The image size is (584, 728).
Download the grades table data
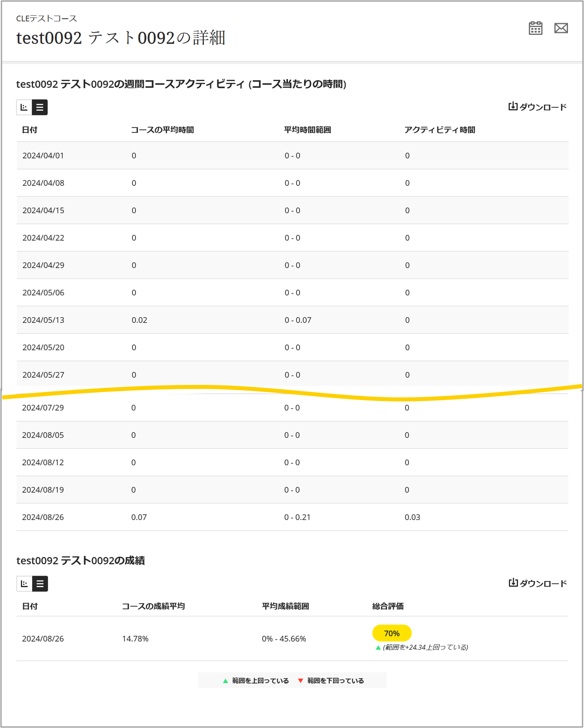click(538, 583)
